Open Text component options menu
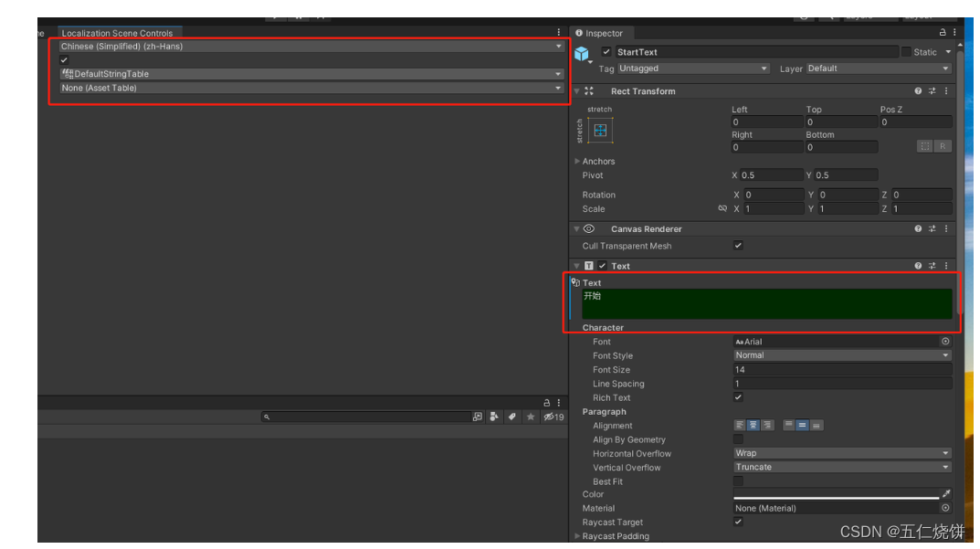 (x=946, y=266)
